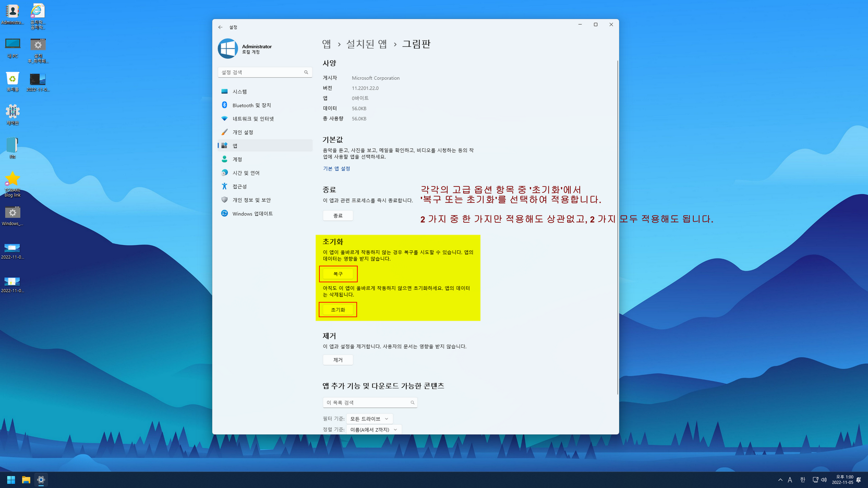The width and height of the screenshot is (868, 488).
Task: Open the Administrator account profile picture
Action: point(228,48)
